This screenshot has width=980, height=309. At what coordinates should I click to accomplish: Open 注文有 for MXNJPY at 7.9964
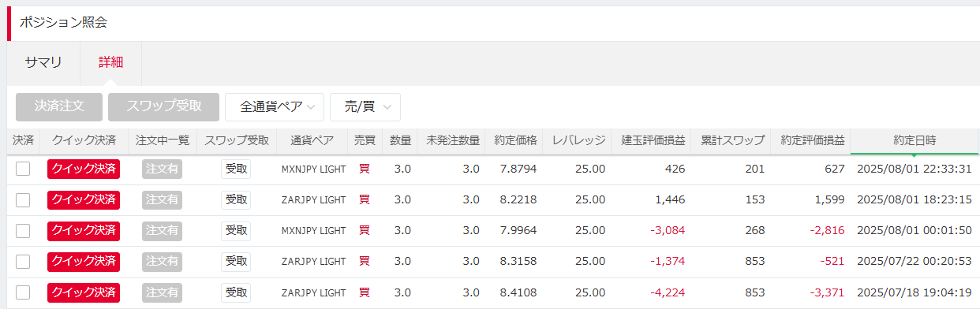(x=163, y=230)
